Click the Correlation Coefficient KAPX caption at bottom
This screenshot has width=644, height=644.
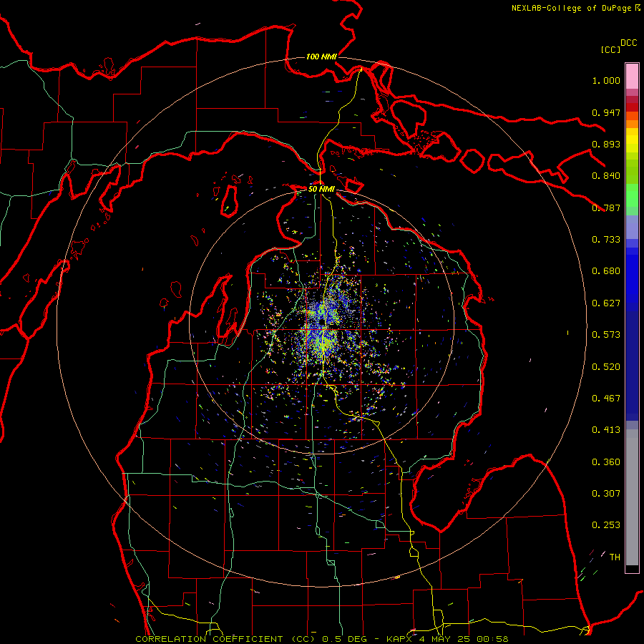click(322, 639)
